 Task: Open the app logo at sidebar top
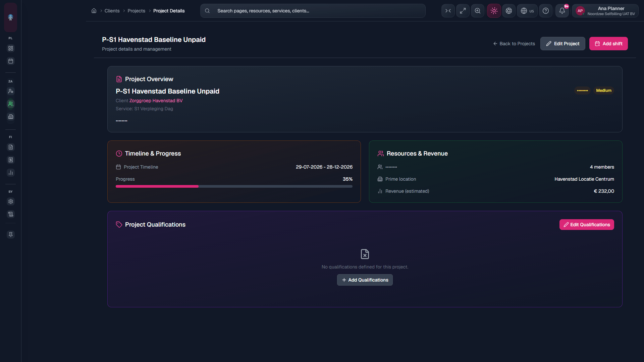[x=10, y=17]
